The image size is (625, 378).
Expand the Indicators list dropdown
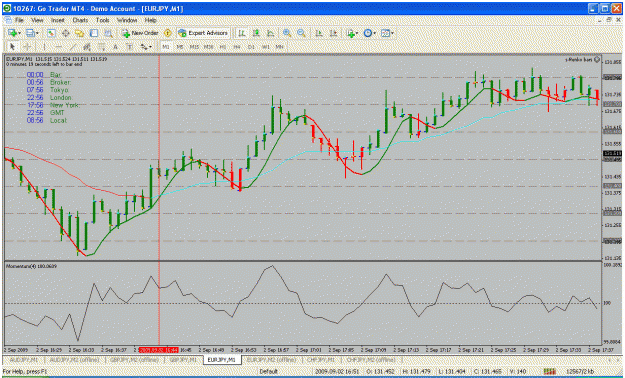point(356,33)
